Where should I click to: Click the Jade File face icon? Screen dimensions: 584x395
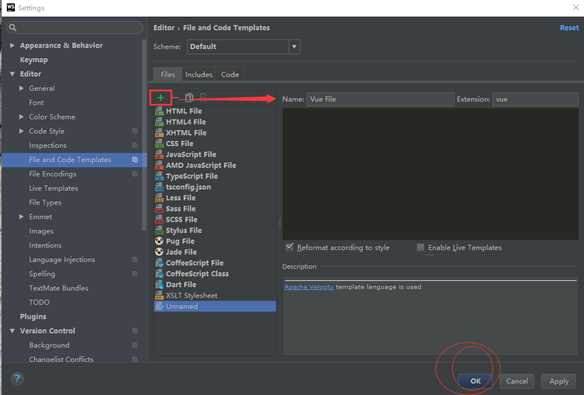tap(159, 252)
